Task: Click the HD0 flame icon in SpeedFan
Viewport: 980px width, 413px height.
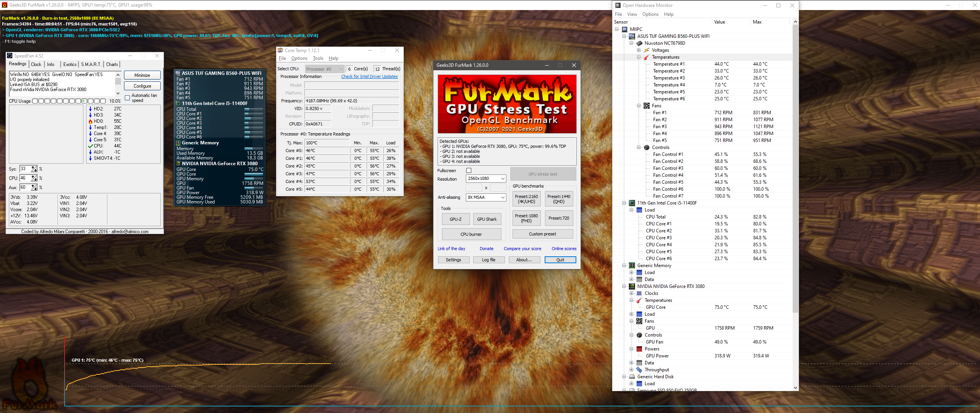Action: click(90, 121)
